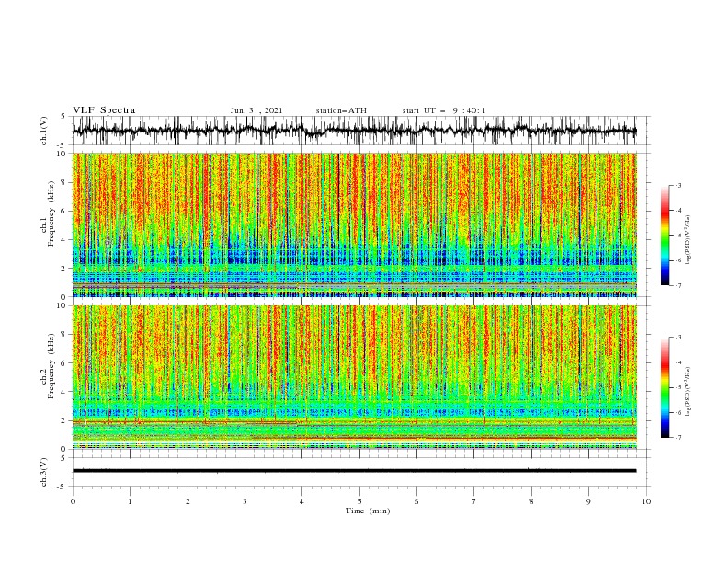
Task: Click the "10" kHz tick on ch.1 spectrogram axis
Action: point(63,154)
